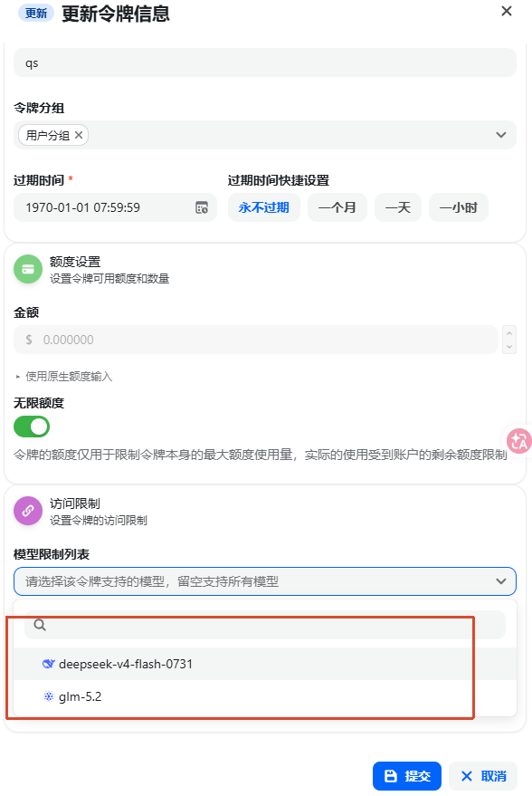
Task: Expand 使用原生额度输入 section
Action: click(x=63, y=377)
